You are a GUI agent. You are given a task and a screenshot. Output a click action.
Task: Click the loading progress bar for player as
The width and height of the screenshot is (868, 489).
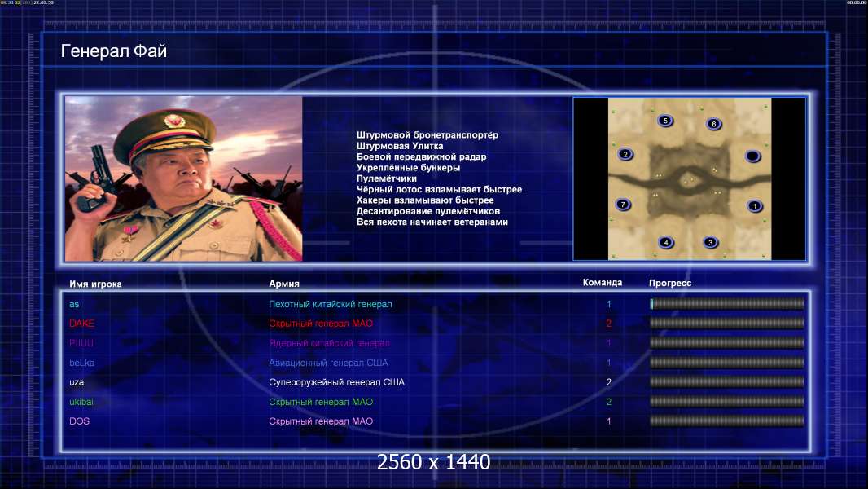(727, 303)
